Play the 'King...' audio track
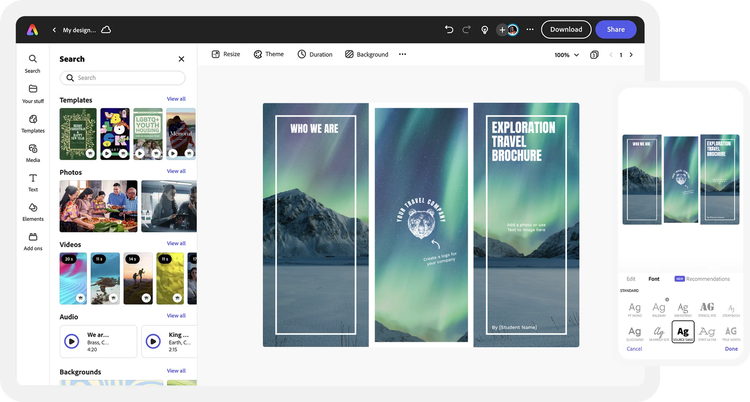Image resolution: width=750 pixels, height=402 pixels. tap(153, 341)
